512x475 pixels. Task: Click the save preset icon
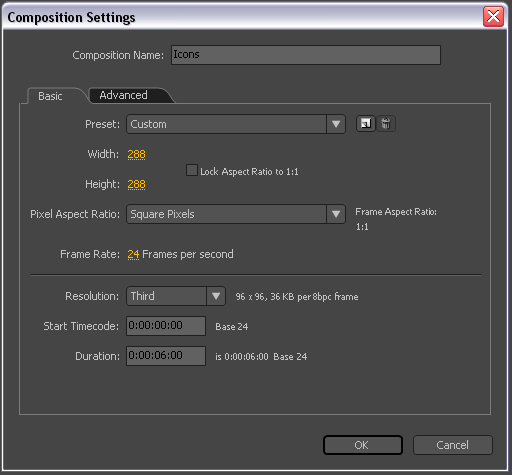pos(366,124)
